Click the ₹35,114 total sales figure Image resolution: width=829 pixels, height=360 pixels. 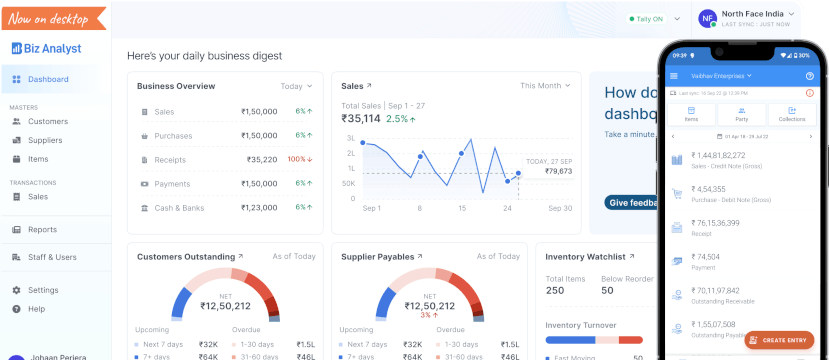(361, 118)
